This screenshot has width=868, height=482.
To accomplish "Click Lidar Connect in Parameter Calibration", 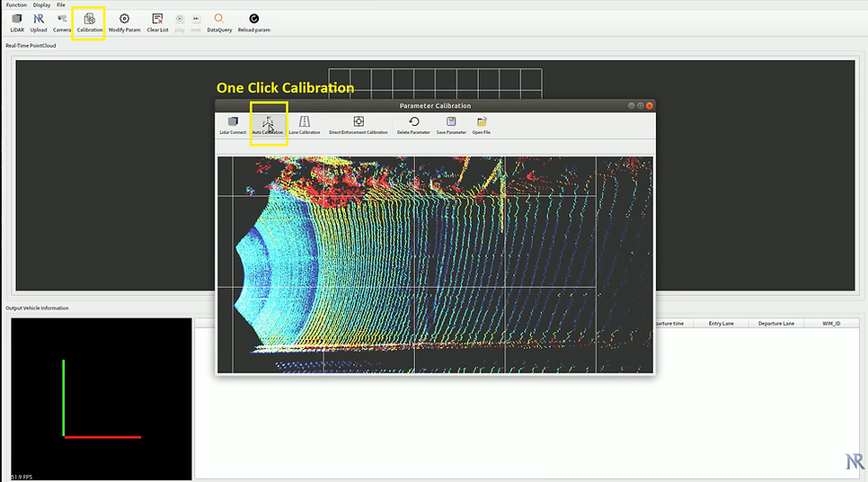I will (x=233, y=125).
